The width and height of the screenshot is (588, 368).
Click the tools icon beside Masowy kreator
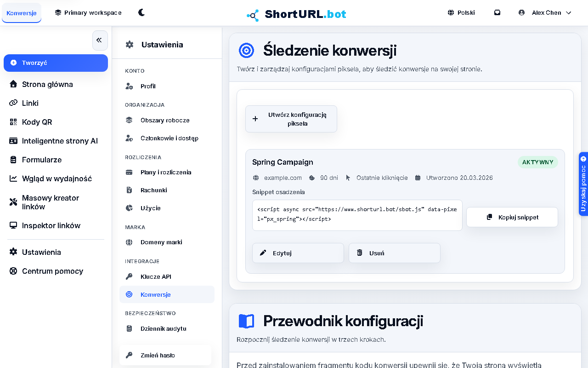coord(13,202)
